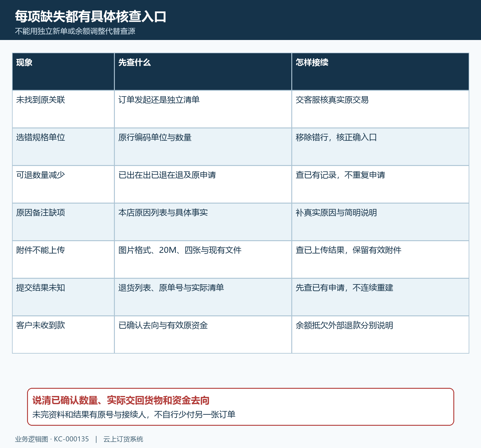Viewport: 481px width, 448px height.
Task: Click the cell 附件不能上传
Action: [63, 259]
